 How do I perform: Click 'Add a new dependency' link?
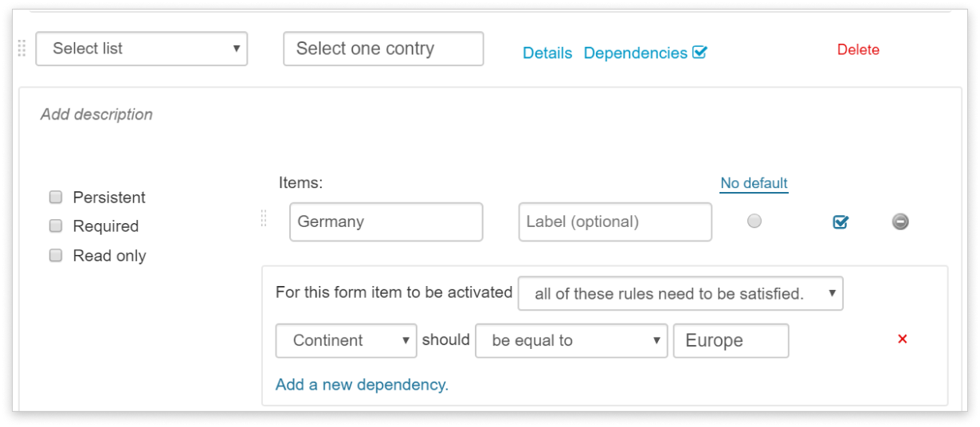(x=362, y=385)
